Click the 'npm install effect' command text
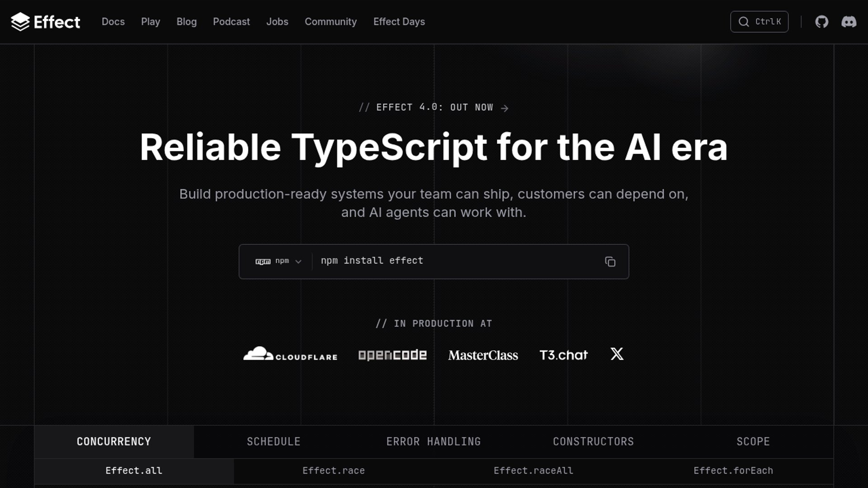Viewport: 868px width, 488px height. point(372,261)
